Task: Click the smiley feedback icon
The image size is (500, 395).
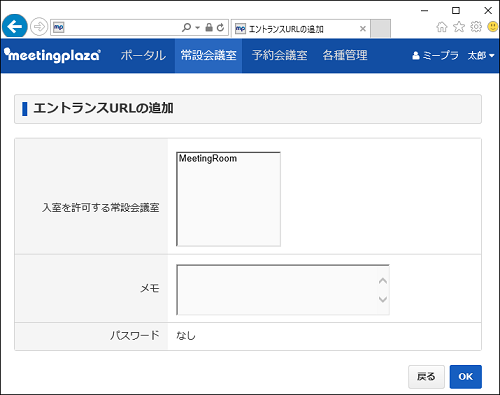Action: [493, 27]
